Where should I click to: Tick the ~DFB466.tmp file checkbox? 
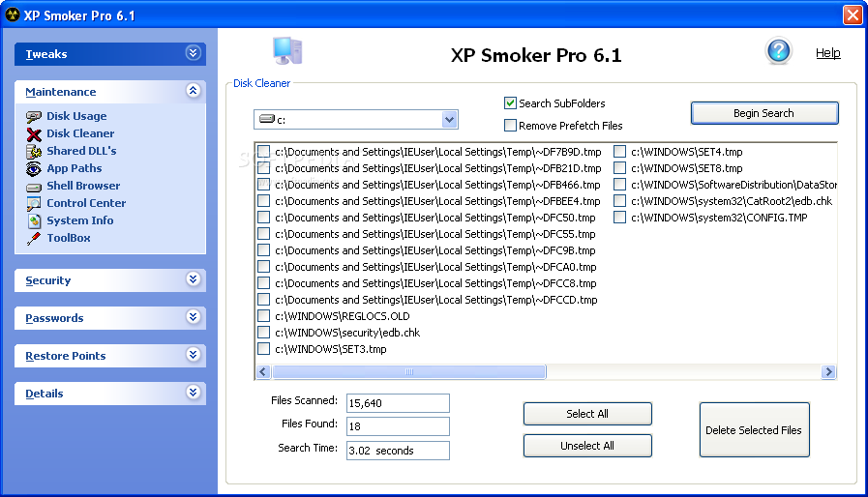tap(264, 185)
